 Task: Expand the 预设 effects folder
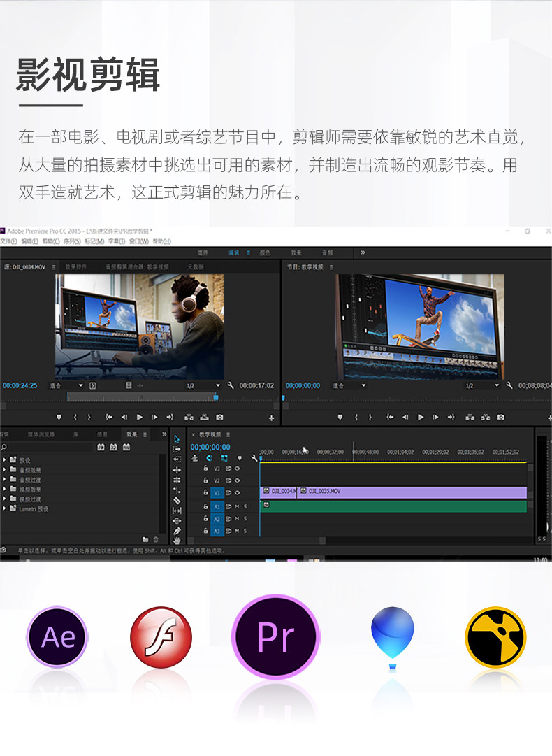[x=4, y=460]
